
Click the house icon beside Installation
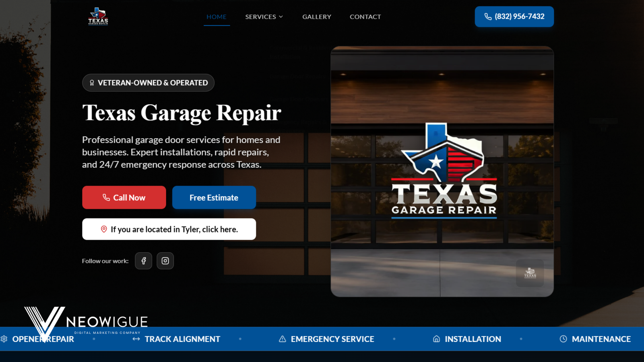click(436, 339)
